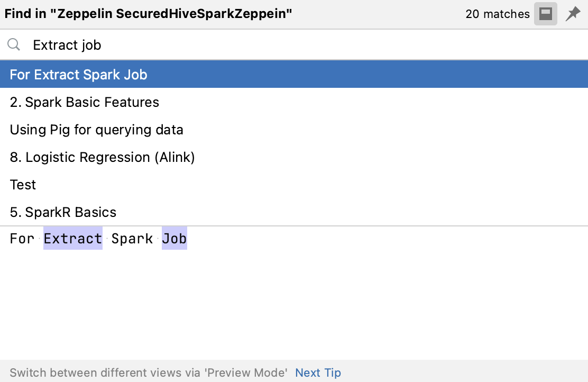Click the '20 matches' counter label

[x=498, y=14]
